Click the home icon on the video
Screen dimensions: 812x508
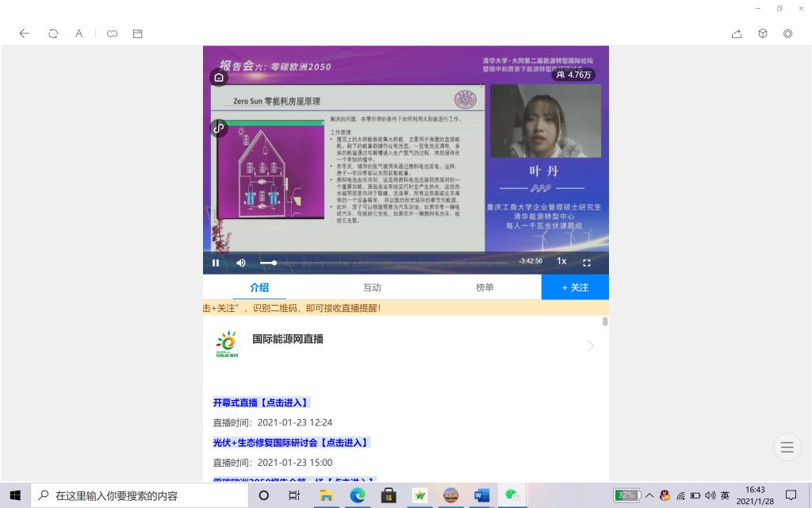pos(219,77)
